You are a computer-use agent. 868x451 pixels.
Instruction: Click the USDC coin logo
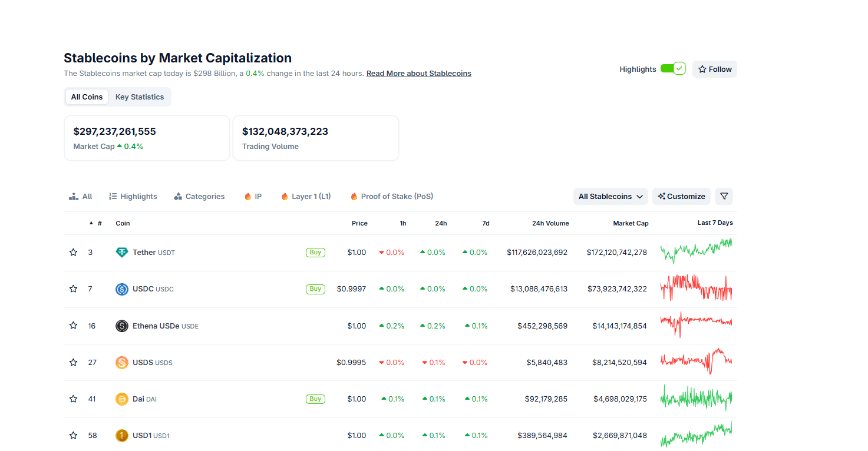pos(122,289)
